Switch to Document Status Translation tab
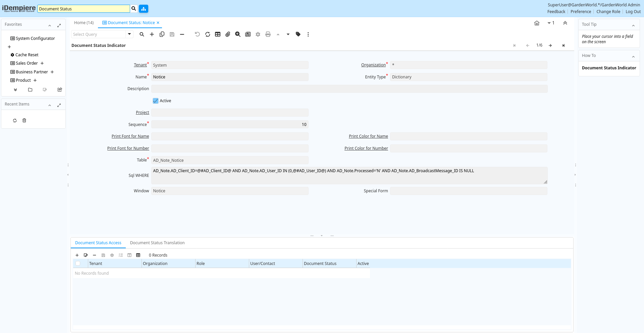The image size is (644, 333). (x=157, y=243)
